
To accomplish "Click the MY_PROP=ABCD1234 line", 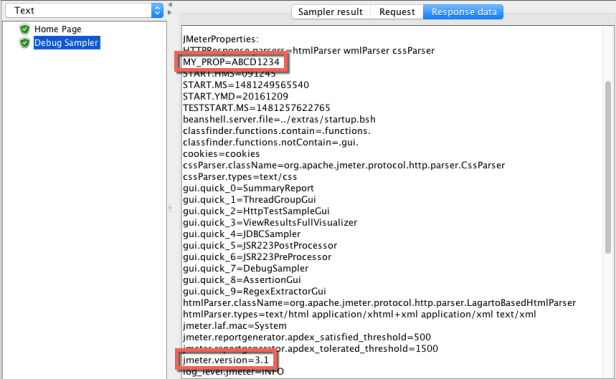I will coord(231,62).
